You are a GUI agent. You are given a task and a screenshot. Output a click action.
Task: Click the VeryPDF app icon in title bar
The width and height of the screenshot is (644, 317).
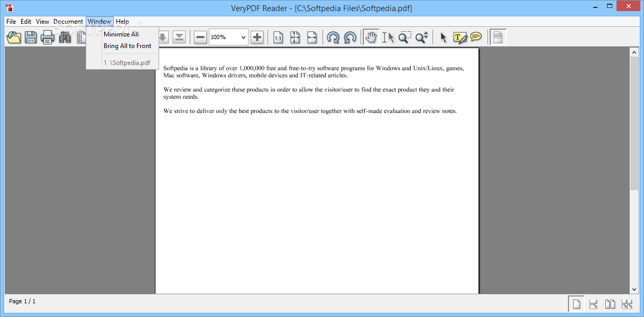9,7
